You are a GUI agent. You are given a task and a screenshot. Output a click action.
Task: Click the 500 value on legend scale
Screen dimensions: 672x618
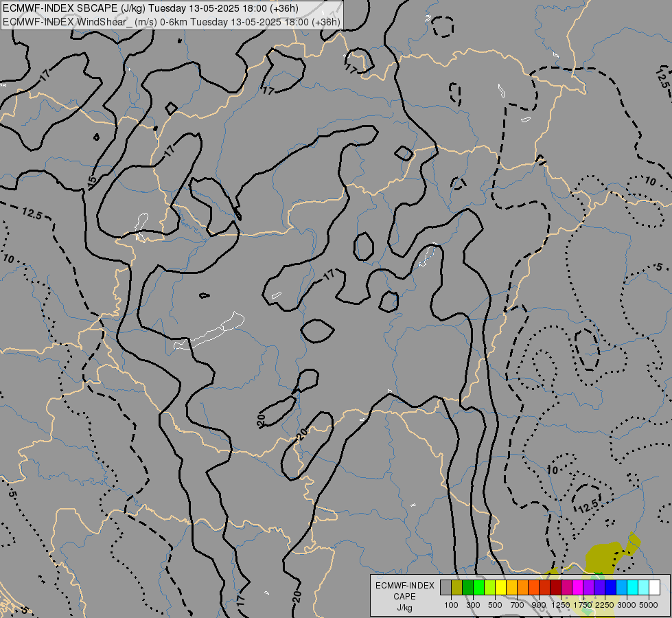pos(495,605)
